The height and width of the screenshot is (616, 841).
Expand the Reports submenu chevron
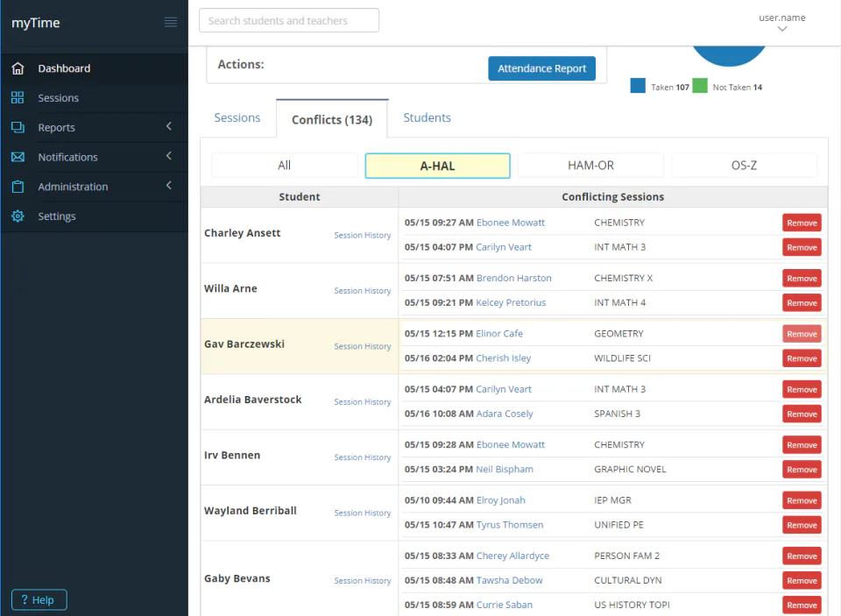(x=169, y=126)
